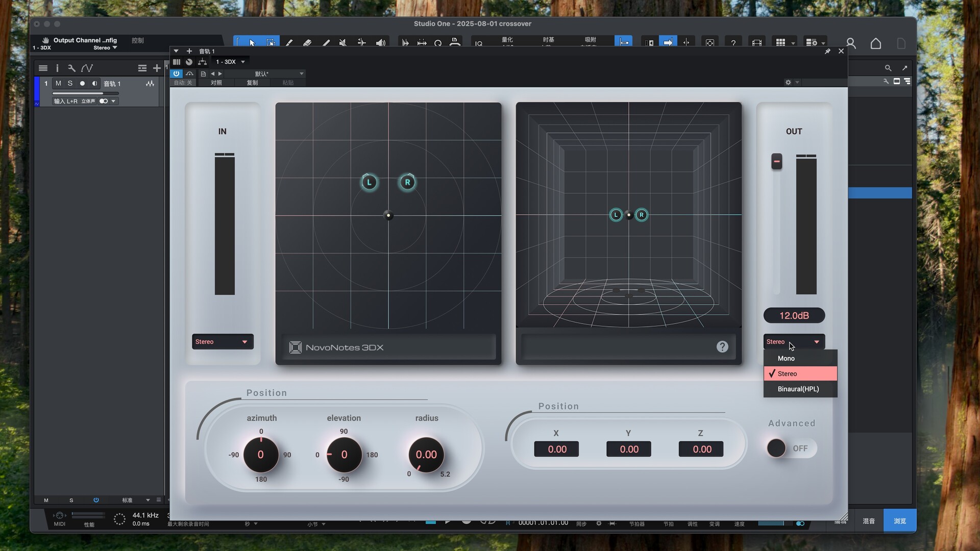Screen dimensions: 980x551
Task: Choose Stereo output mode
Action: pos(800,373)
